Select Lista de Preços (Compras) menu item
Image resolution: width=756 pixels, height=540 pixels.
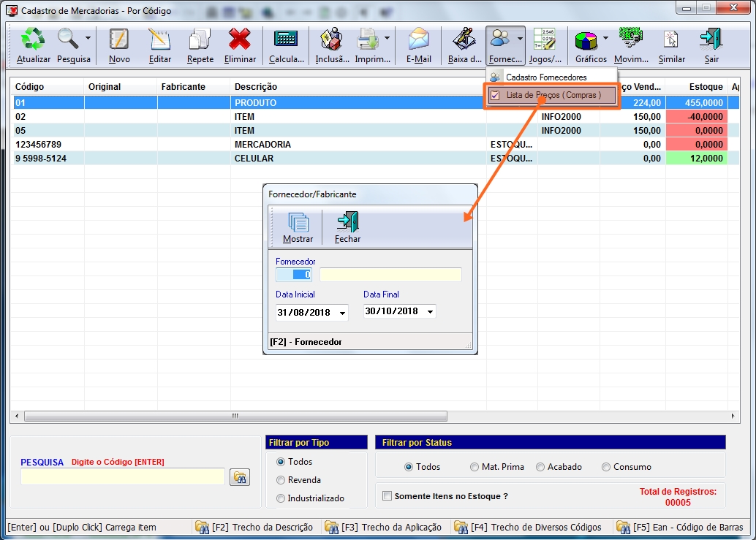coord(553,95)
